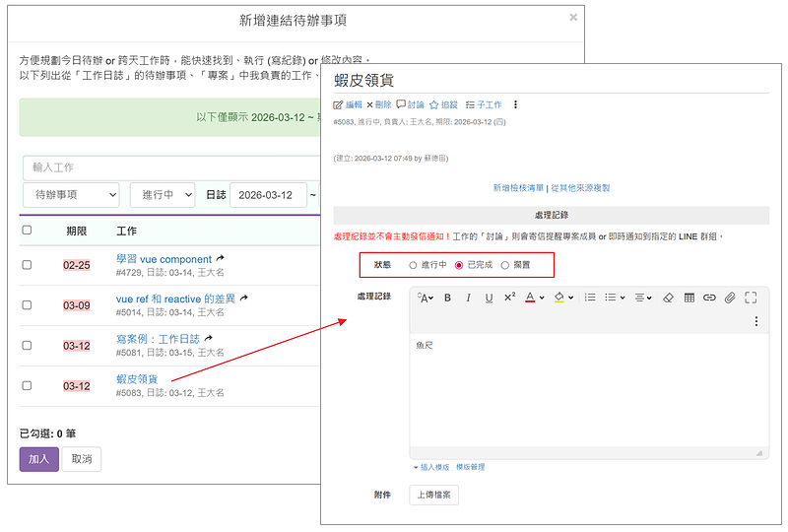Expand the editor to fullscreen
The image size is (788, 532).
751,298
